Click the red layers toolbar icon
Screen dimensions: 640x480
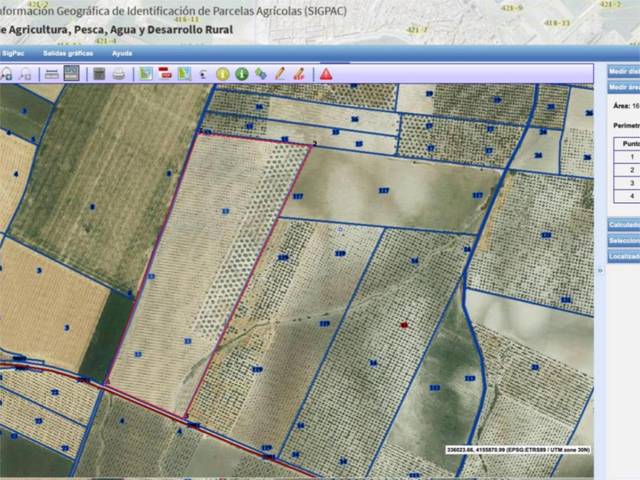(165, 73)
